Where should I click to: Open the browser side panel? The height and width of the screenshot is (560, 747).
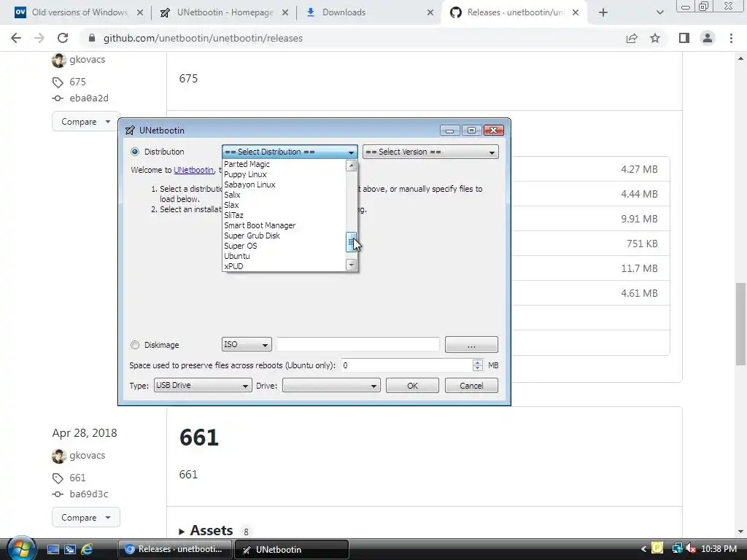coord(684,38)
